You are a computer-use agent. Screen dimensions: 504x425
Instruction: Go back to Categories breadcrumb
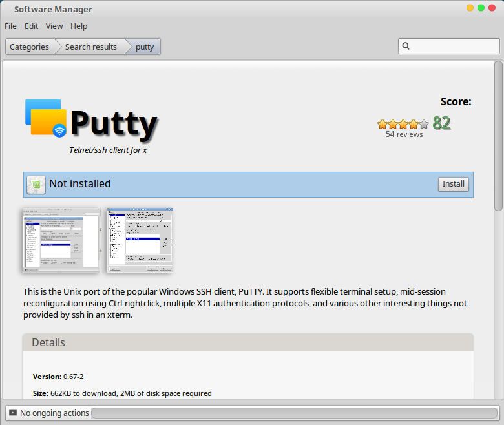click(x=29, y=47)
